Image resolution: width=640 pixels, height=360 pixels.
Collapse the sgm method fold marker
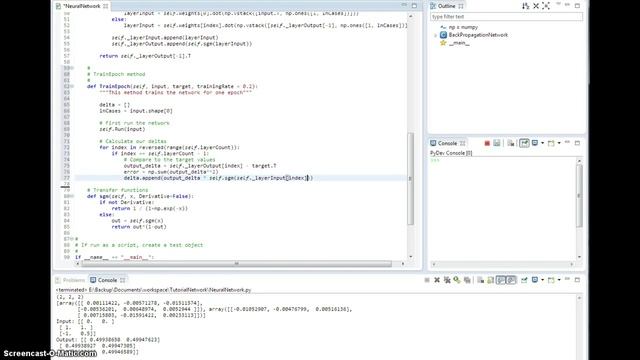(72, 196)
